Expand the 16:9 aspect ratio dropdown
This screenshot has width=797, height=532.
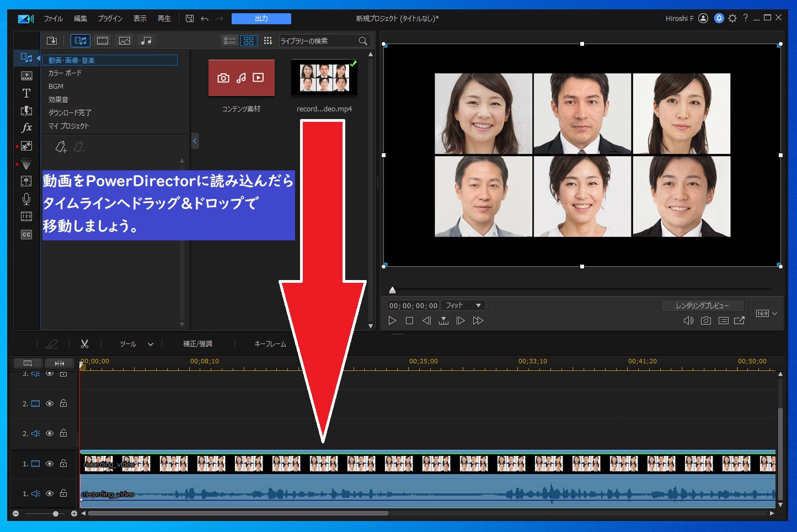click(766, 313)
